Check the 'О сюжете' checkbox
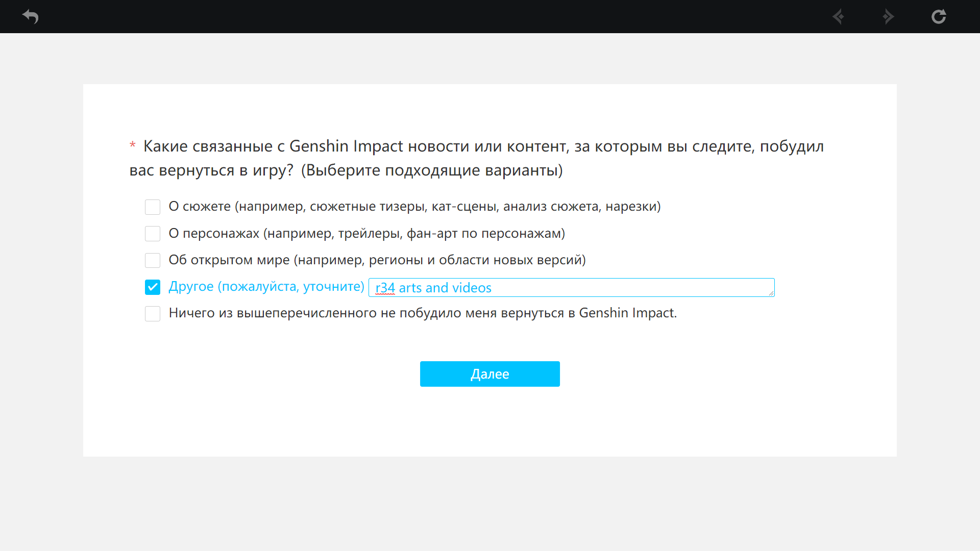This screenshot has height=551, width=980. (x=153, y=207)
